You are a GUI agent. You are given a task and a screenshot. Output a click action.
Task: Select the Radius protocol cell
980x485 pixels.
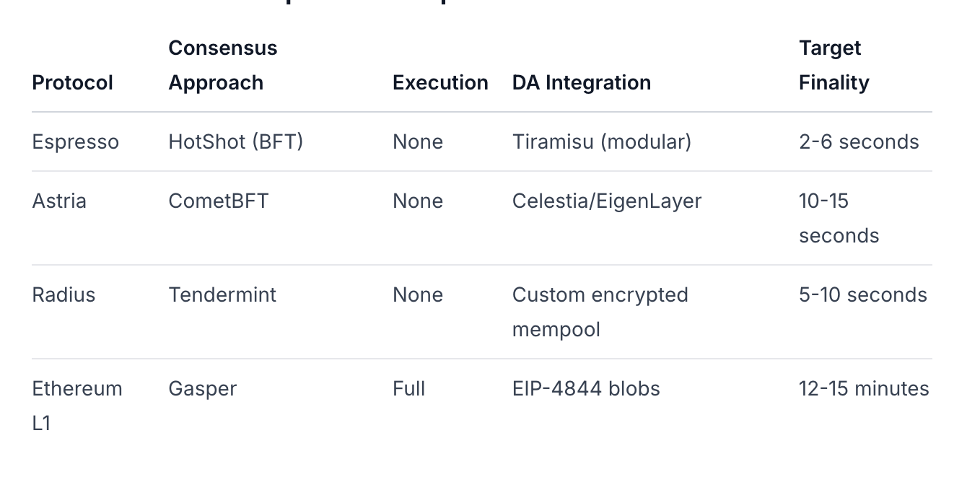point(64,295)
